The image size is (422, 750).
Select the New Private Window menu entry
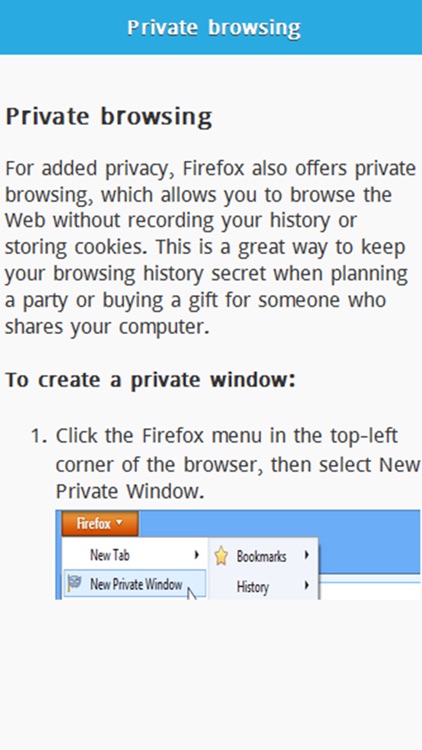(x=135, y=584)
